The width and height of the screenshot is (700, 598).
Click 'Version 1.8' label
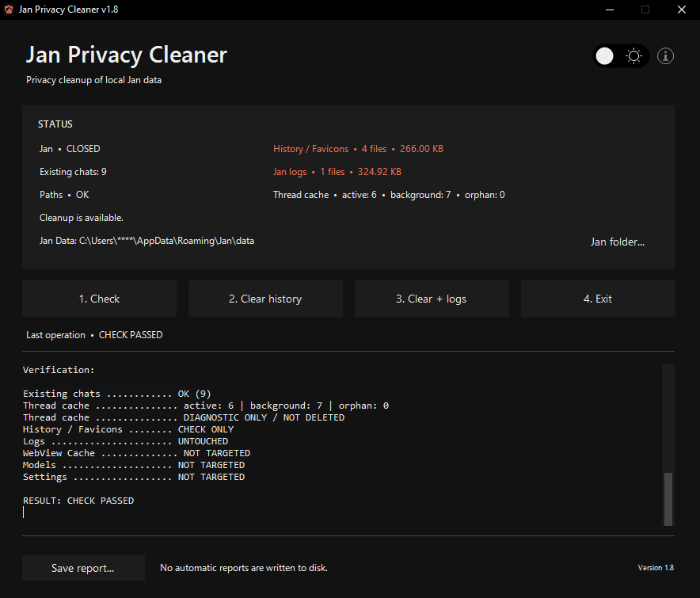pyautogui.click(x=656, y=568)
